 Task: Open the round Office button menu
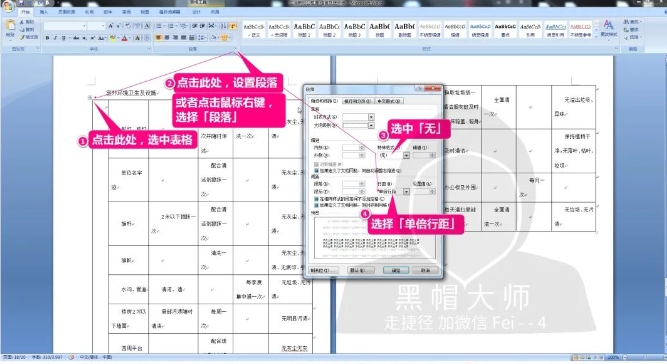pos(8,6)
